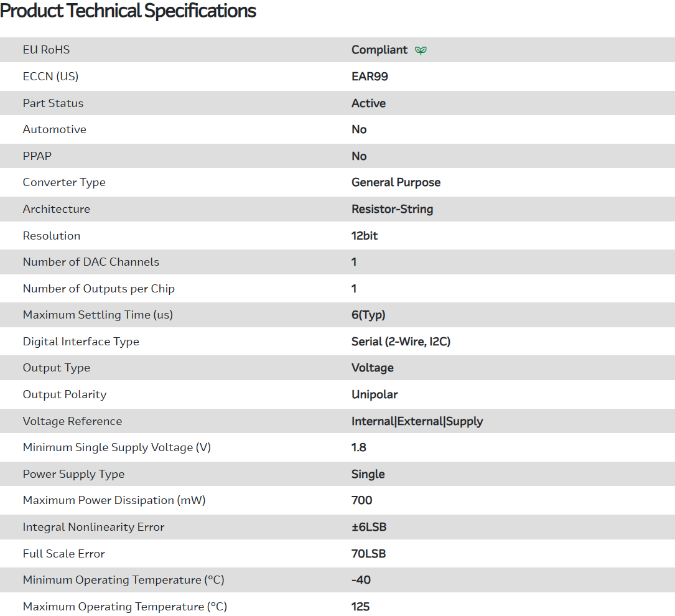Image resolution: width=675 pixels, height=616 pixels.
Task: Click the green RoHS leaf icon
Action: pyautogui.click(x=421, y=50)
